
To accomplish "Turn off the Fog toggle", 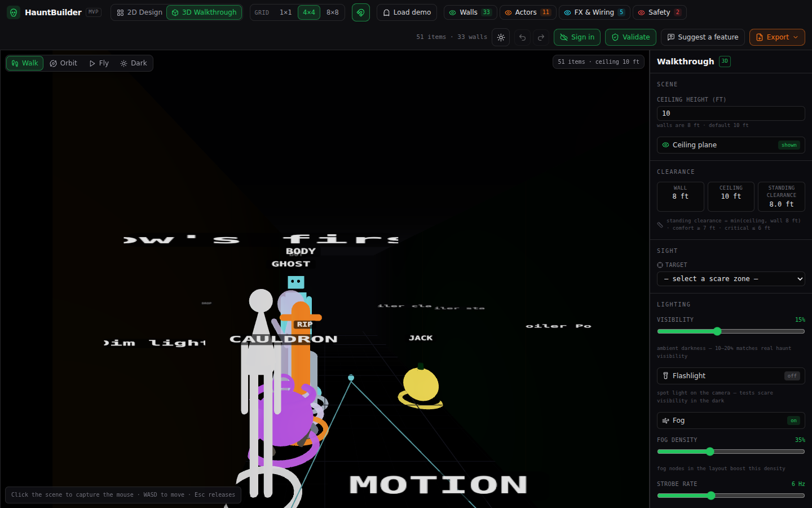I will coord(731,421).
